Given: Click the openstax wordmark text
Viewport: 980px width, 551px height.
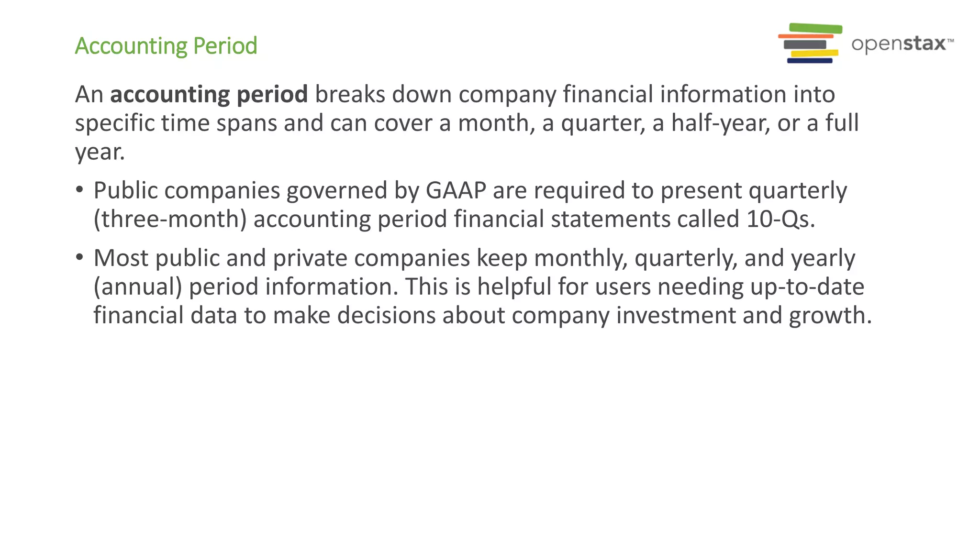Looking at the screenshot, I should pos(899,44).
